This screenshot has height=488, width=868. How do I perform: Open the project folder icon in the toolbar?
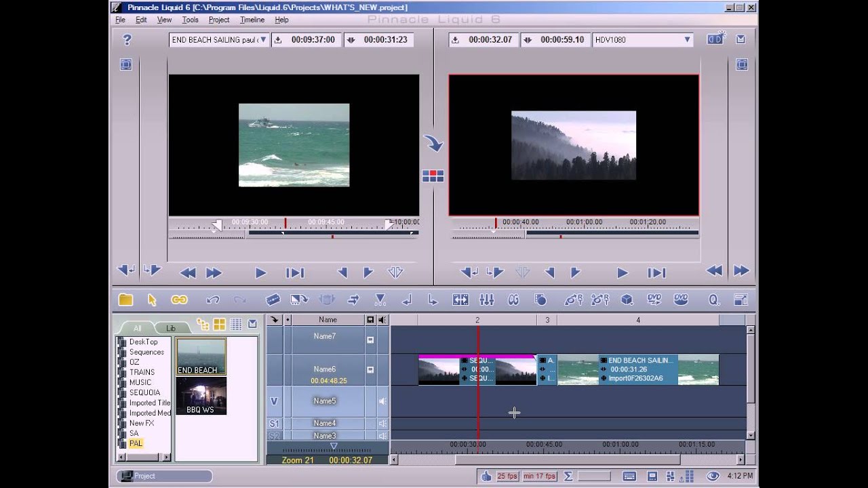pyautogui.click(x=125, y=300)
